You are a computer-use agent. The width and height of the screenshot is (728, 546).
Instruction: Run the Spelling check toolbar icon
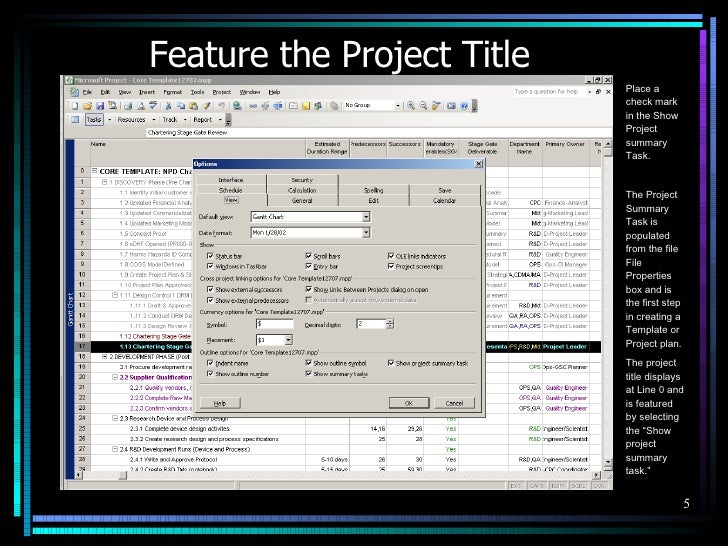click(x=153, y=106)
